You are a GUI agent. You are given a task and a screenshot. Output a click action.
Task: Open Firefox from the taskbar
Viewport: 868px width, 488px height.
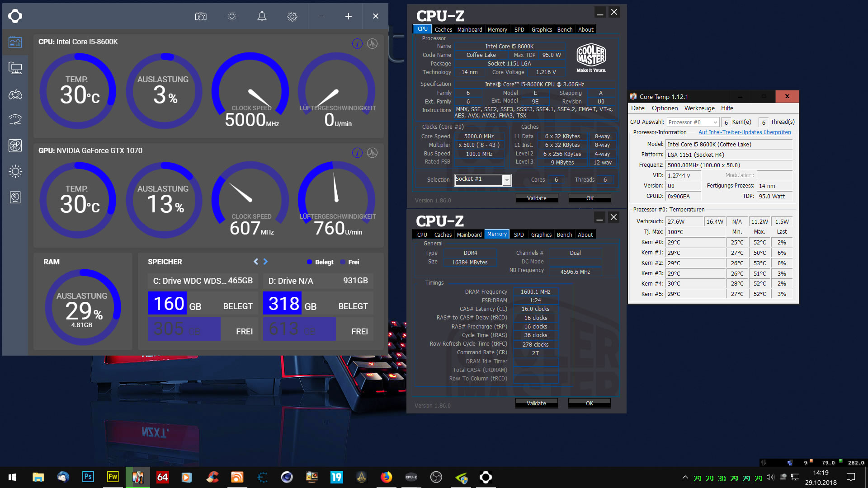click(x=386, y=477)
